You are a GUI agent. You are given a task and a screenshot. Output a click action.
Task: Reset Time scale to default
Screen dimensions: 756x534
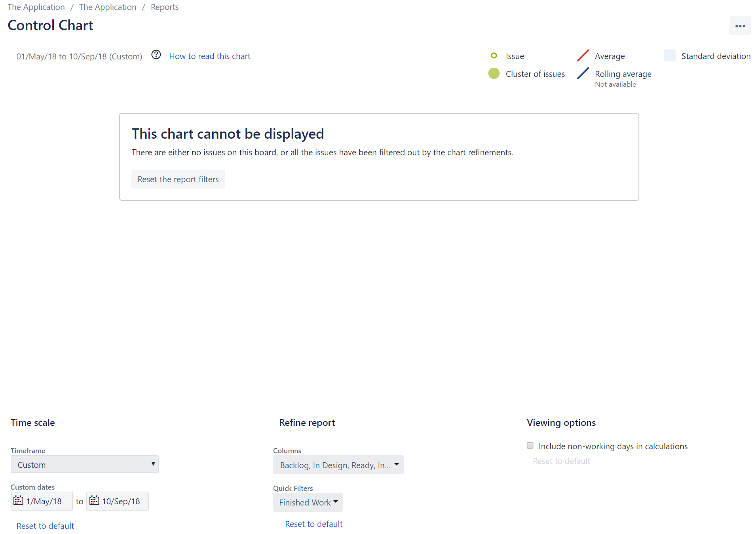click(x=45, y=526)
